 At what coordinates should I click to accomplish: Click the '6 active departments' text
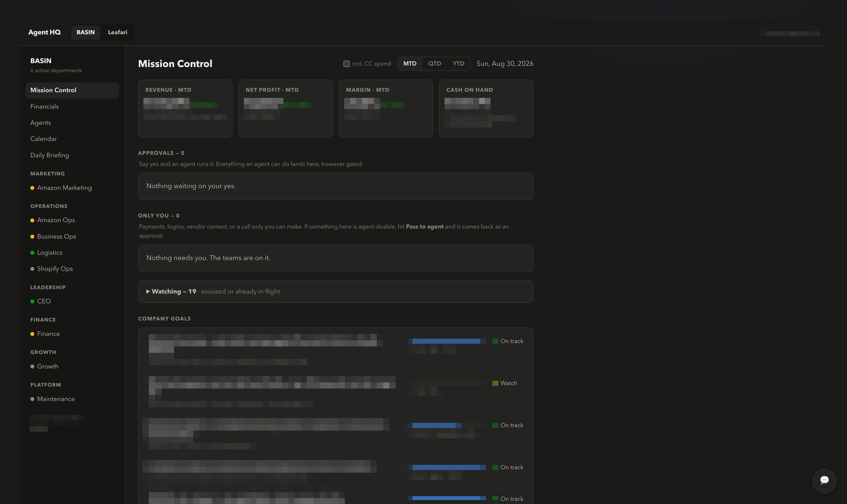pos(56,70)
